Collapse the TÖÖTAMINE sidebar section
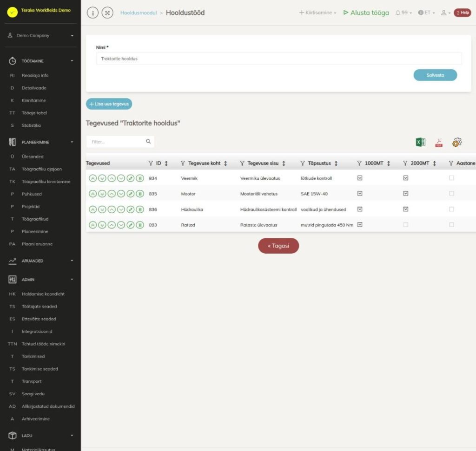Viewport: 476px width, 451px height. [41, 61]
